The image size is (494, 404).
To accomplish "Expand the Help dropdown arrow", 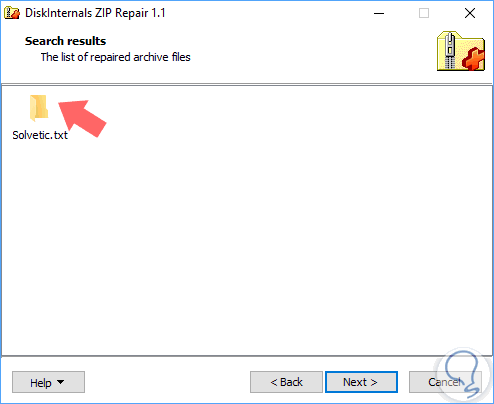I will point(60,382).
